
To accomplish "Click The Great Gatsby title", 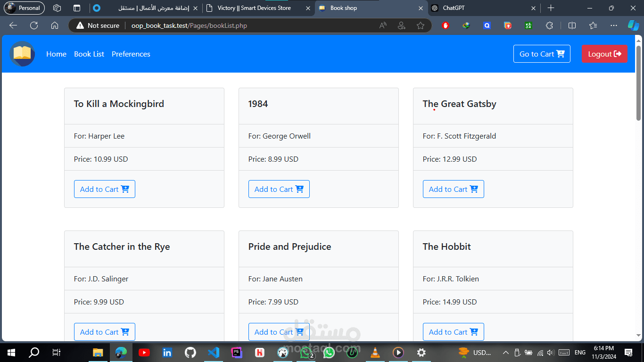I will pyautogui.click(x=459, y=104).
